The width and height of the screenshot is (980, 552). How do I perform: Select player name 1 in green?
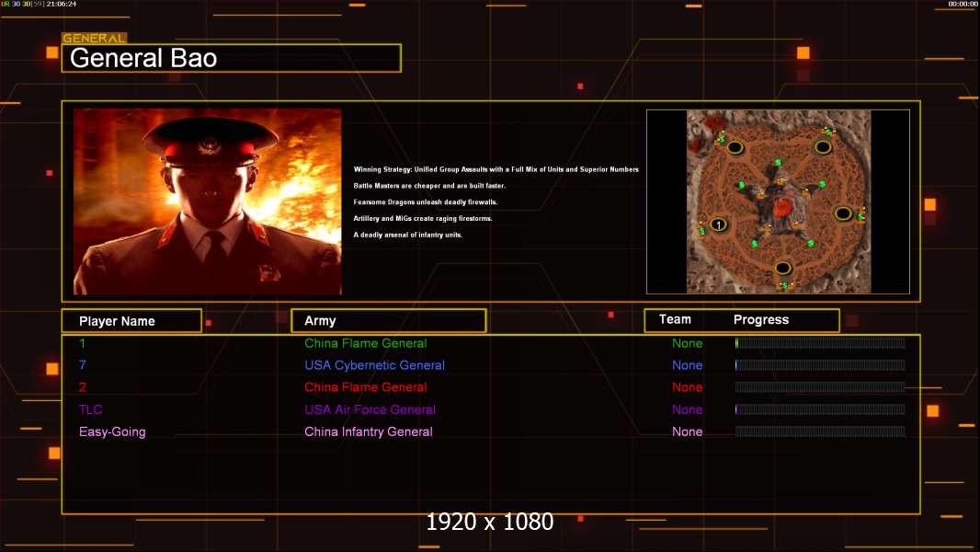tap(83, 343)
